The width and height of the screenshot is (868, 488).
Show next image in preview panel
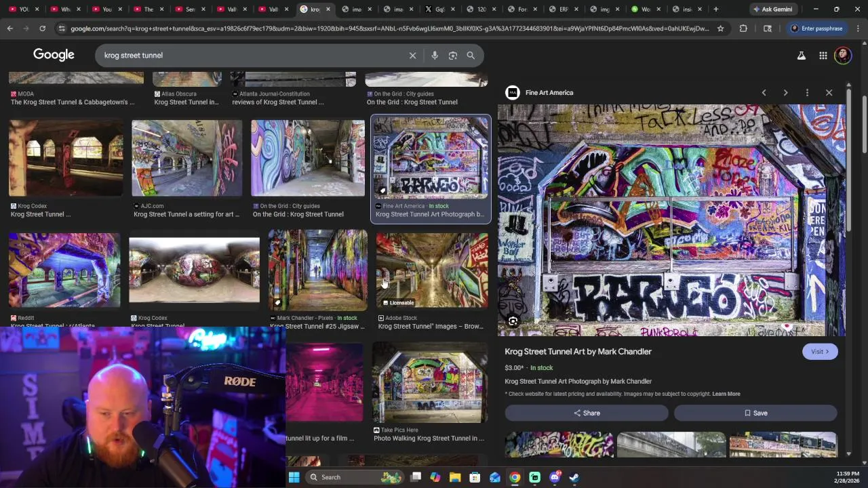point(785,93)
